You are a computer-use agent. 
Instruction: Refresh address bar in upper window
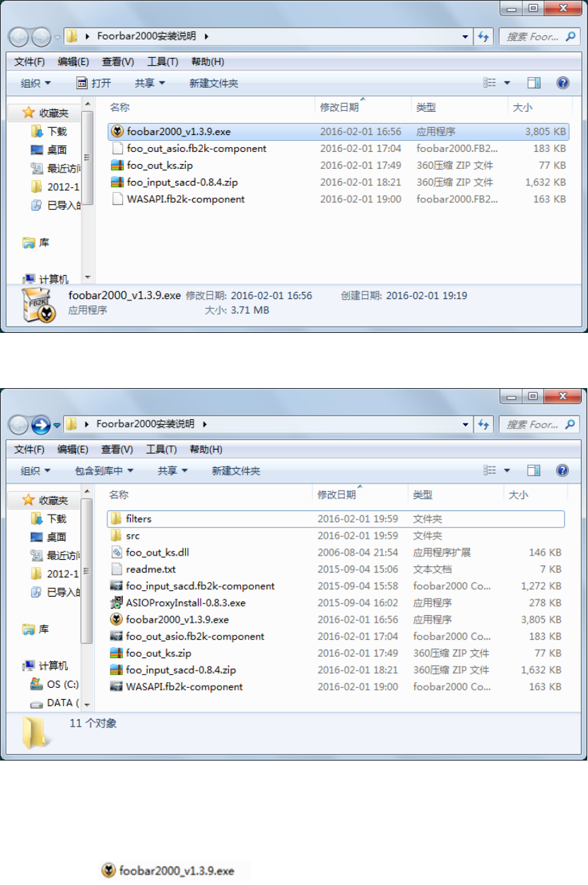point(484,37)
